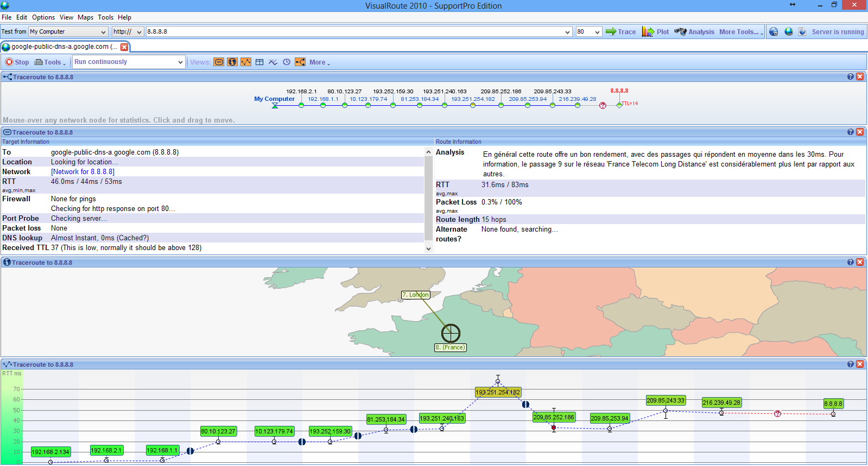Open the Test from My Computer dropdown
Viewport: 868px width, 466px height.
[68, 31]
